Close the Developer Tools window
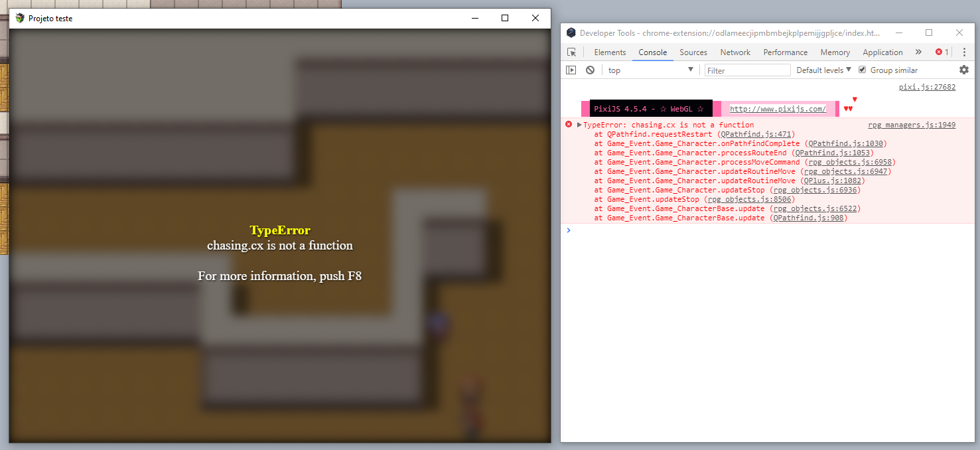This screenshot has width=980, height=450. (959, 33)
